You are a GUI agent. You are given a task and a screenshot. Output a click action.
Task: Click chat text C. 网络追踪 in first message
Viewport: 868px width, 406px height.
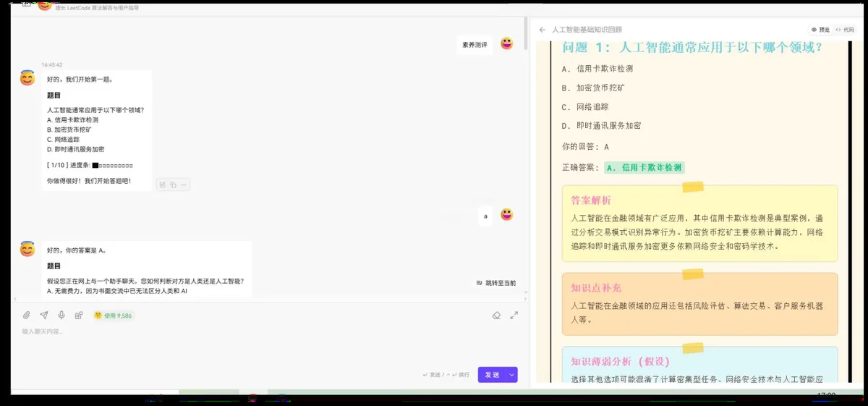63,140
